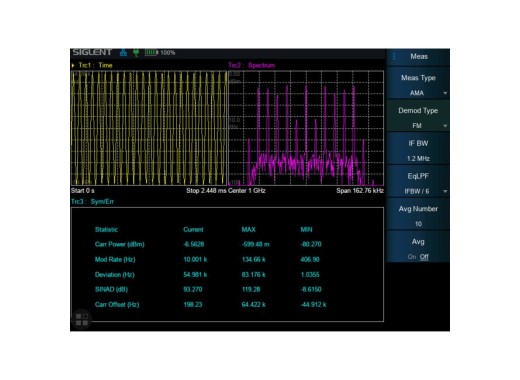Click the Carr Power MIN value -80.270

pos(311,244)
